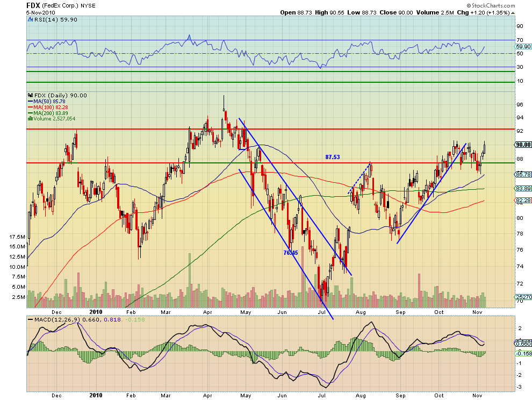Click the "Nov" label under the MACD panel
532x400 pixels.
[477, 396]
